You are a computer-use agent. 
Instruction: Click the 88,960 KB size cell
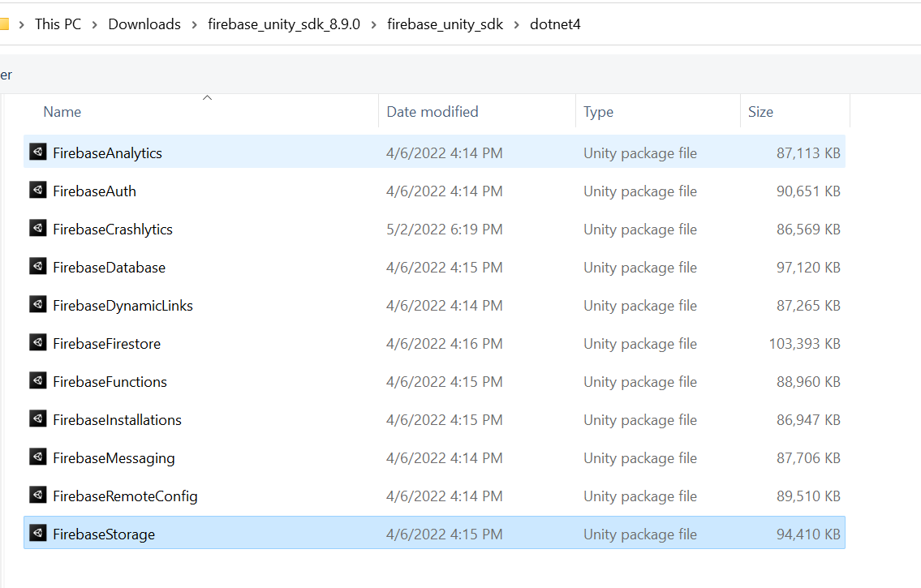[808, 382]
